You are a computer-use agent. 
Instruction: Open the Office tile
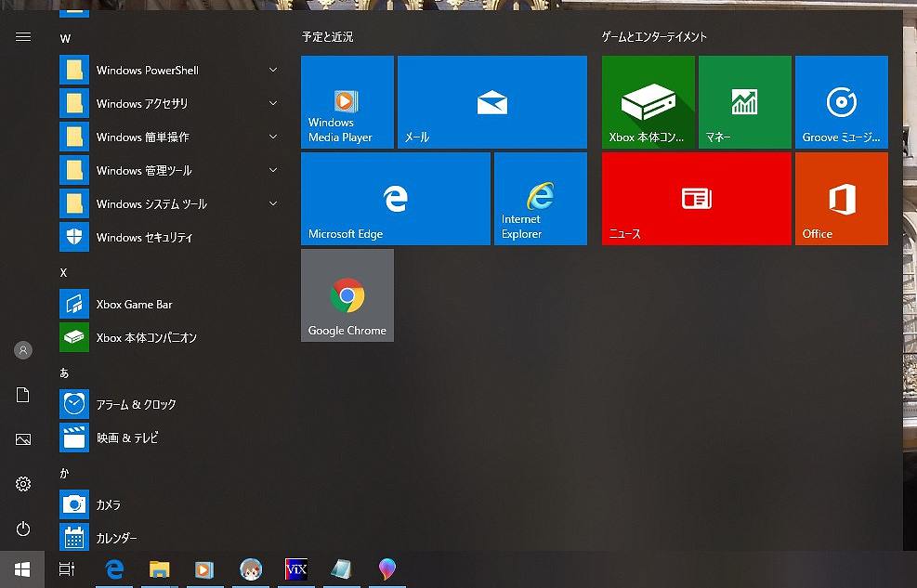[x=842, y=199]
